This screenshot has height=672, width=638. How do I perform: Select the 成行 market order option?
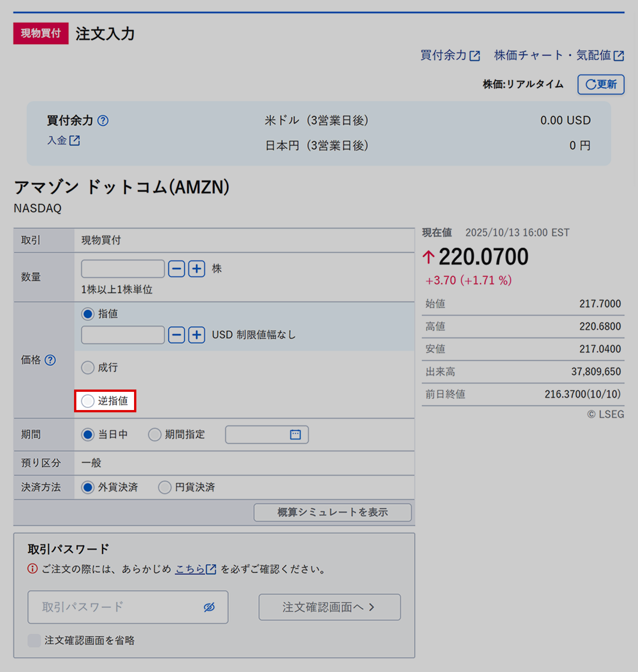click(88, 368)
